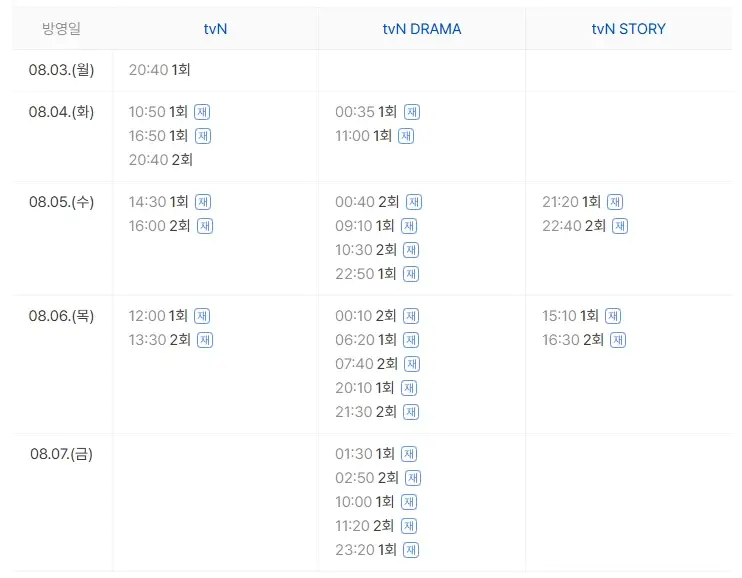Click the 09:10 1회 tvN DRAMA entry
Viewport: 742px width, 578px height.
click(365, 226)
